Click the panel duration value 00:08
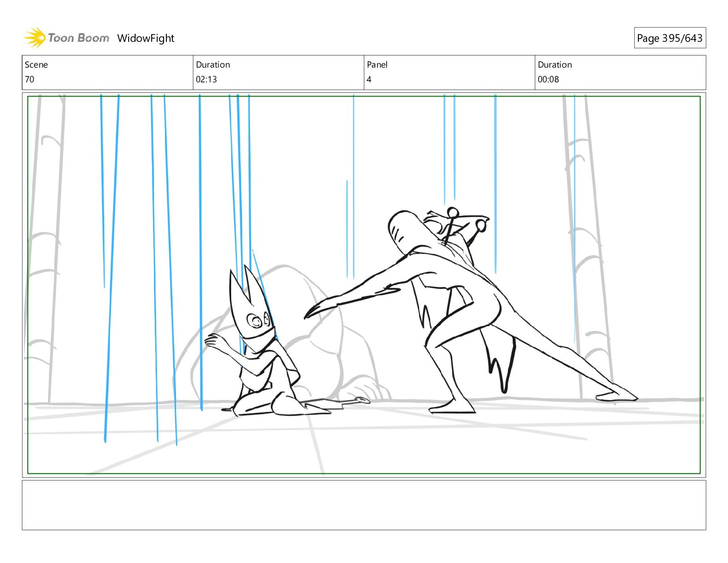Screen dimensions: 728x563 click(x=548, y=79)
